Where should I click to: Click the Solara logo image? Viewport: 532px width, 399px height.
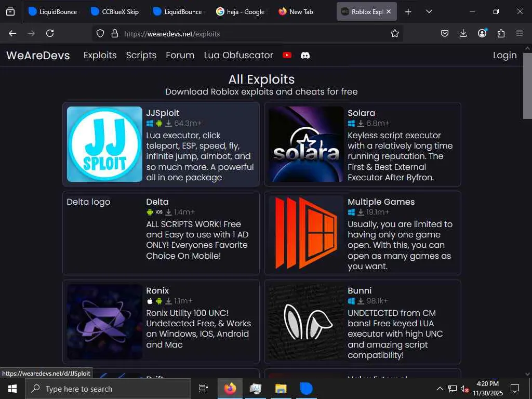pyautogui.click(x=306, y=144)
